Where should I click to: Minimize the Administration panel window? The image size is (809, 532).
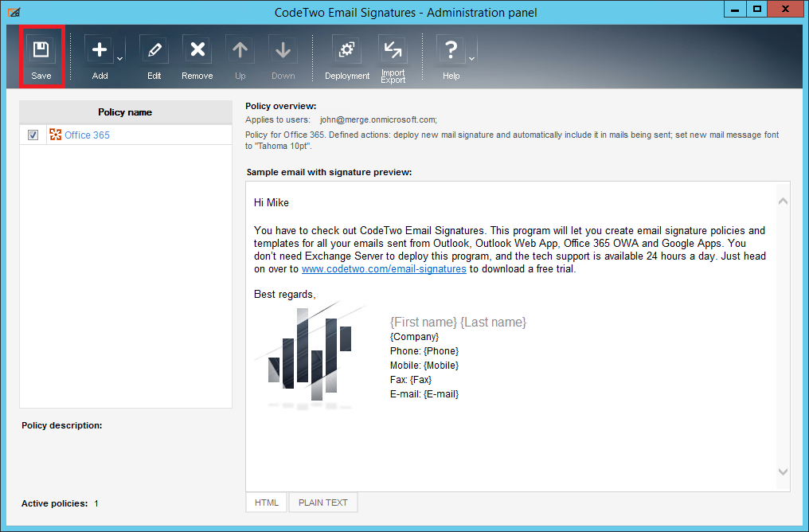tap(735, 10)
